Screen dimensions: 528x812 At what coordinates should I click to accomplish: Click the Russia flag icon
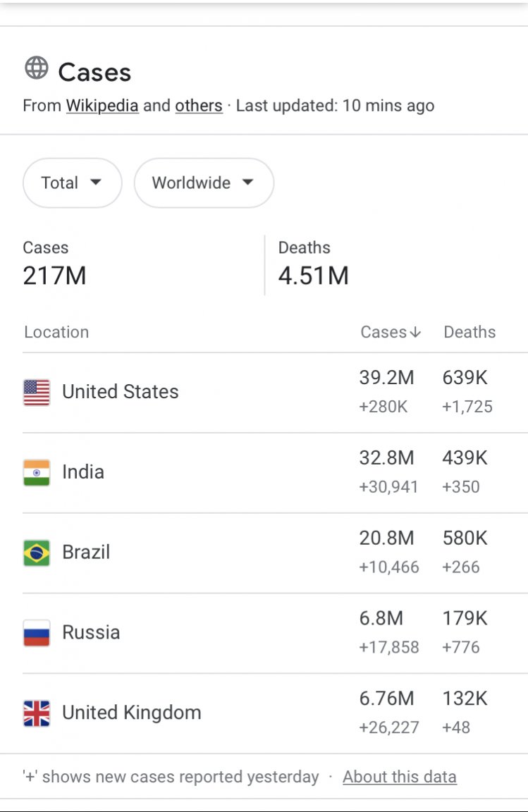click(37, 633)
